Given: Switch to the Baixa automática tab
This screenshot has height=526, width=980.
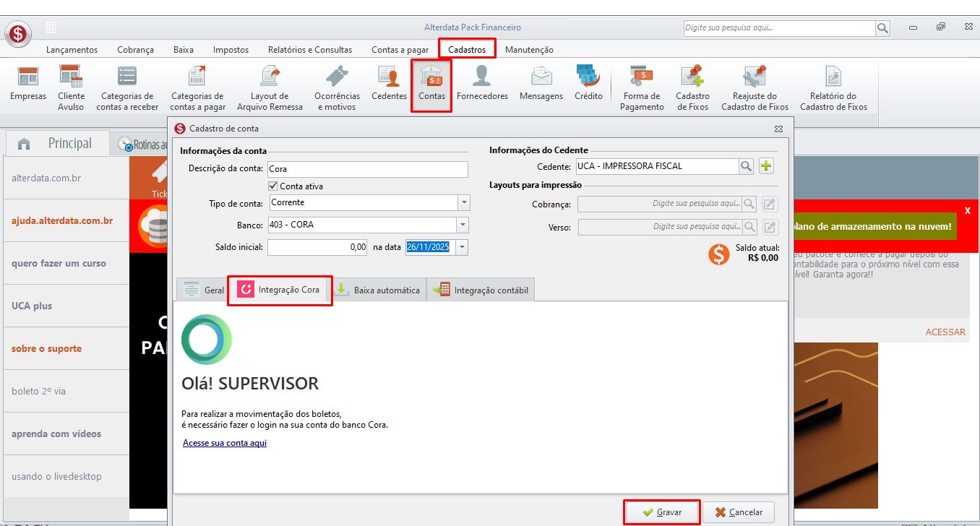Looking at the screenshot, I should pyautogui.click(x=378, y=290).
